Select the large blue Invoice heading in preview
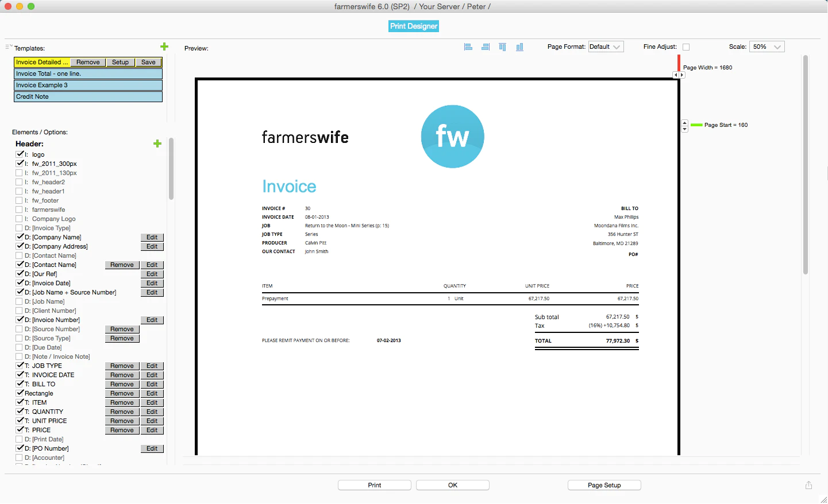The image size is (828, 504). click(x=289, y=187)
